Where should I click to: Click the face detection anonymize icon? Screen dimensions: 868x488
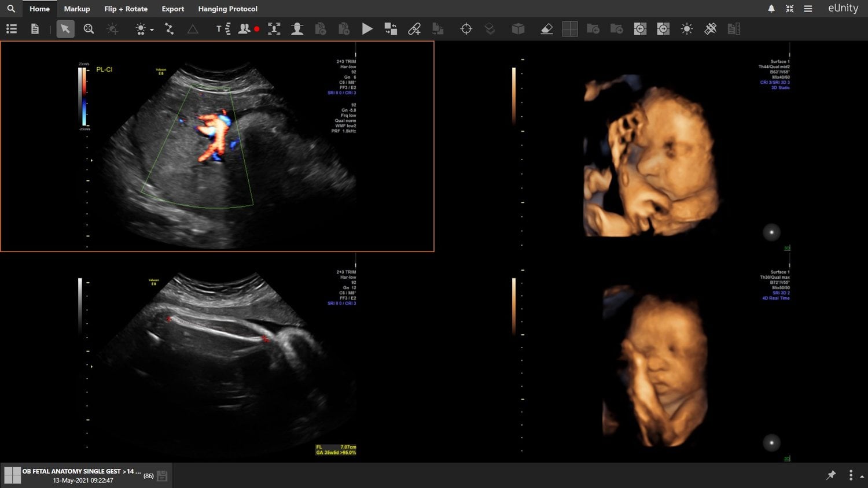[x=274, y=29]
